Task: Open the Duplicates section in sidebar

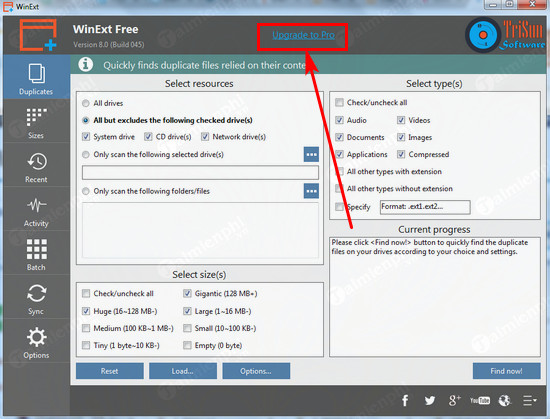Action: [36, 77]
